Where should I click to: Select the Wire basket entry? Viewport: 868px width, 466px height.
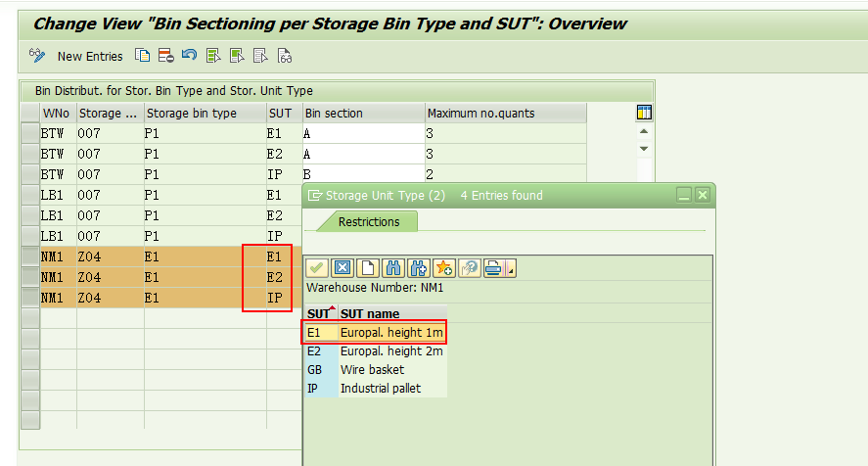pyautogui.click(x=376, y=370)
